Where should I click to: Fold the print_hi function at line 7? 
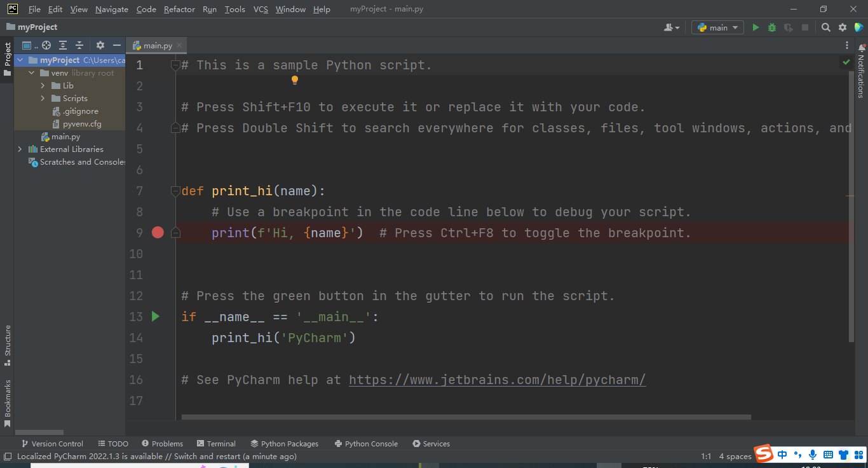[x=175, y=191]
